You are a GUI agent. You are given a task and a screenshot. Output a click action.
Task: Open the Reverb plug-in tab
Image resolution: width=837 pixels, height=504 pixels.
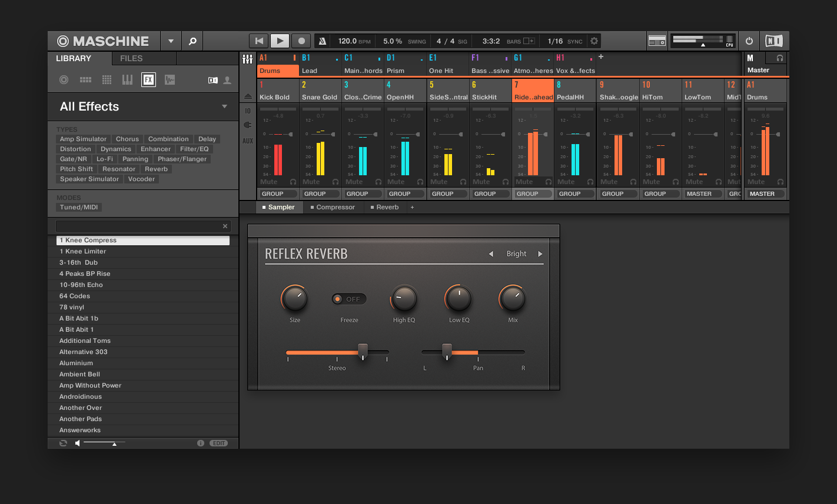point(384,207)
